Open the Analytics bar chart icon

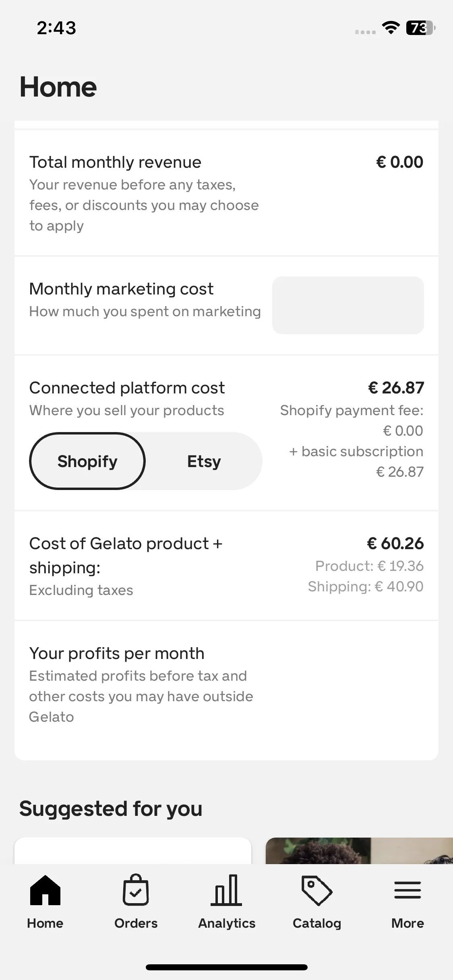(x=226, y=890)
